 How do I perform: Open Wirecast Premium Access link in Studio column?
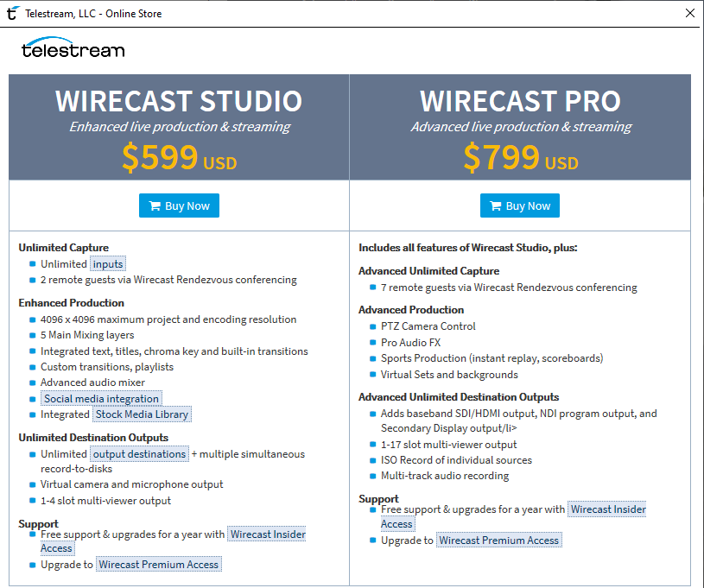(158, 565)
